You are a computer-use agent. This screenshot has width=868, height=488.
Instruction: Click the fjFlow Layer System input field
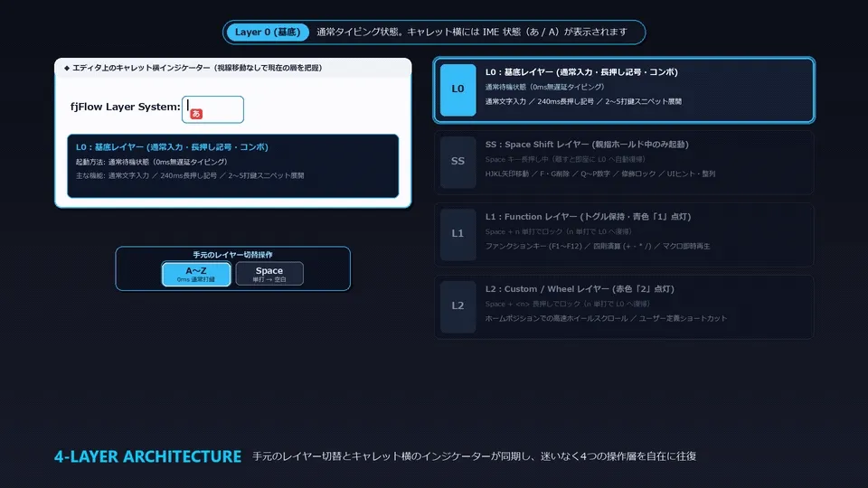pyautogui.click(x=212, y=109)
